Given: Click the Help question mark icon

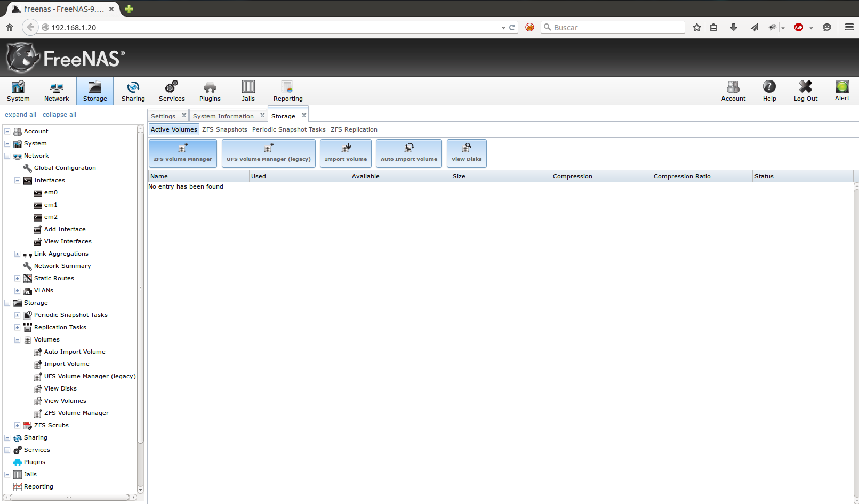Looking at the screenshot, I should (x=769, y=90).
